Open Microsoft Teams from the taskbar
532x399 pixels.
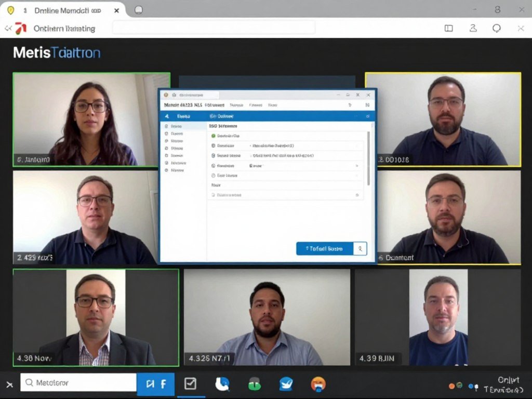coord(286,384)
